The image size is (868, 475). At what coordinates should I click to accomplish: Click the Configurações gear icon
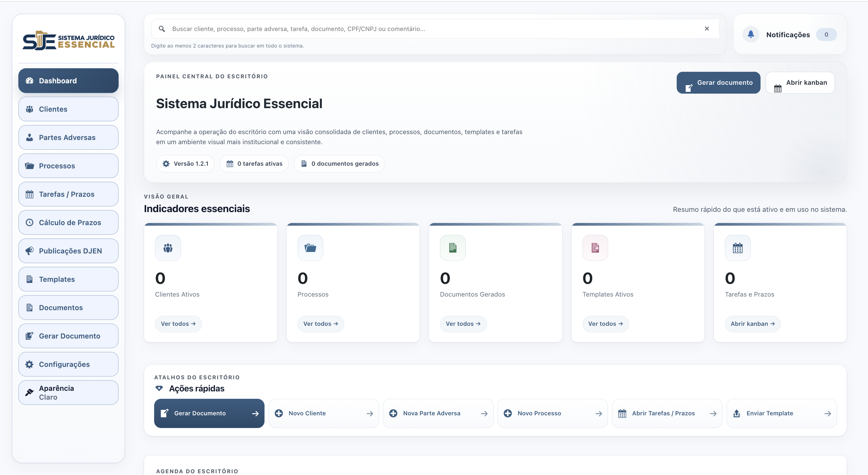tap(30, 364)
